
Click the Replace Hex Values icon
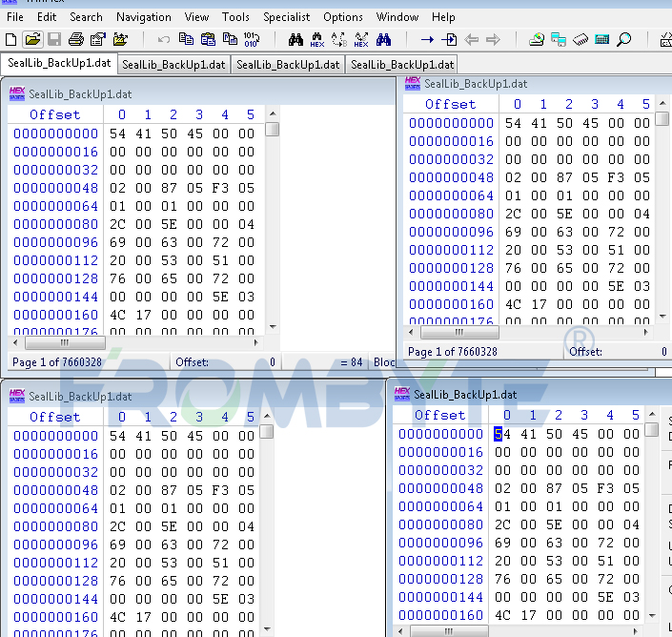361,40
